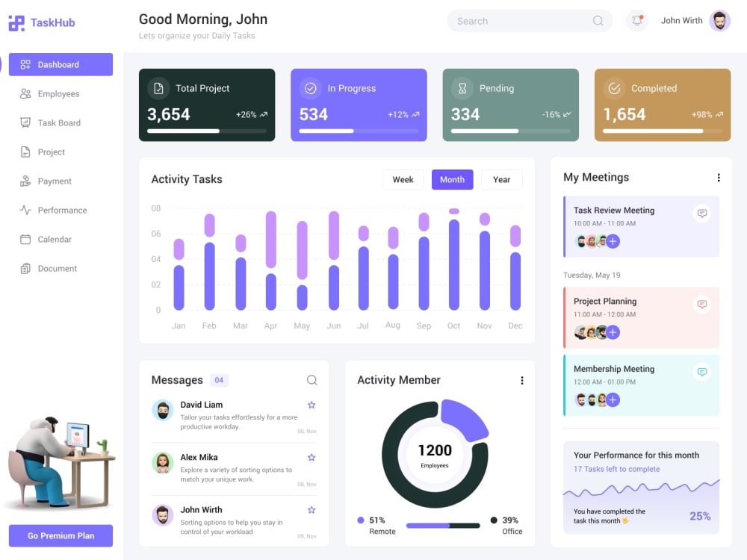The width and height of the screenshot is (747, 560).
Task: Click the Oct bar in Activity Tasks chart
Action: coord(454,260)
